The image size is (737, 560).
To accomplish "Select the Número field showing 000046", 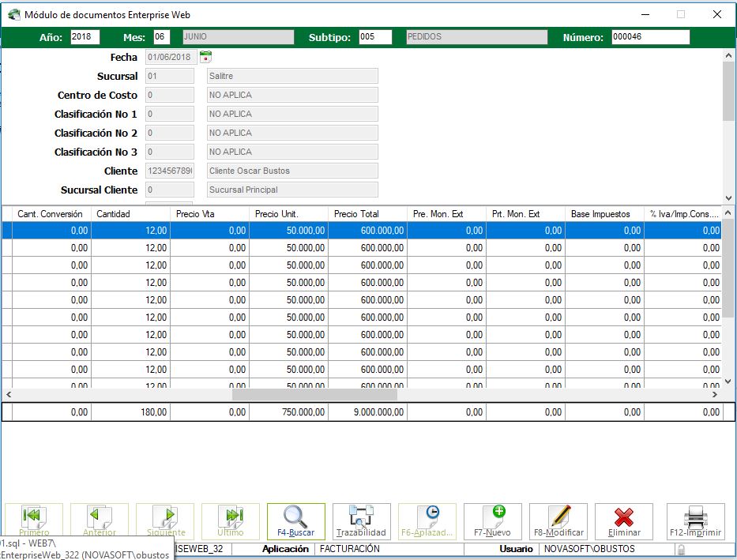I will pyautogui.click(x=650, y=37).
